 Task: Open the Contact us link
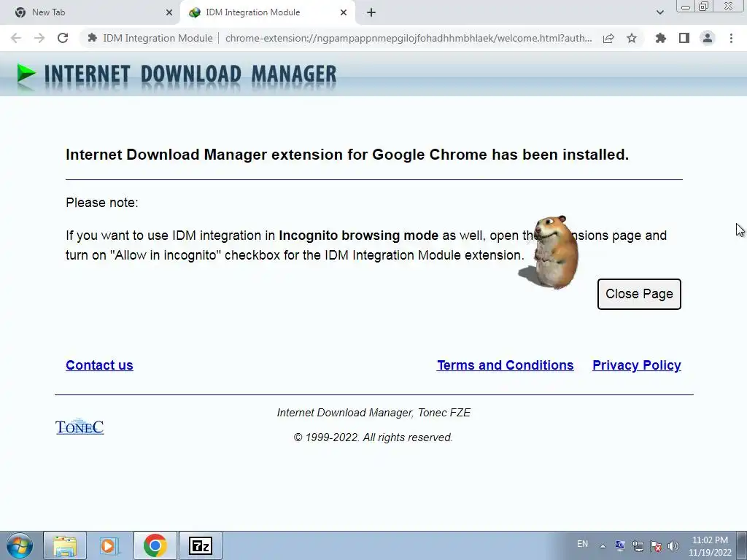[x=99, y=365]
